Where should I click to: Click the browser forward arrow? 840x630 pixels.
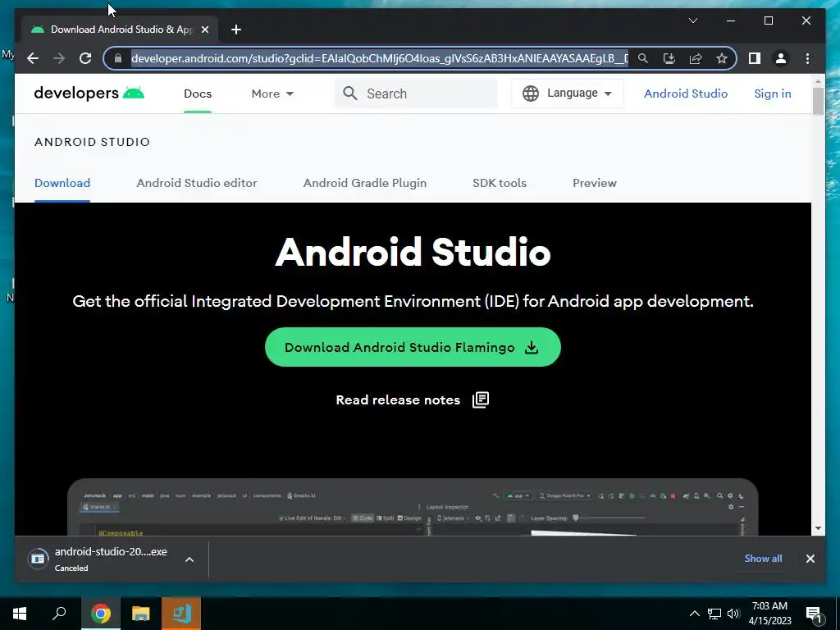tap(59, 58)
